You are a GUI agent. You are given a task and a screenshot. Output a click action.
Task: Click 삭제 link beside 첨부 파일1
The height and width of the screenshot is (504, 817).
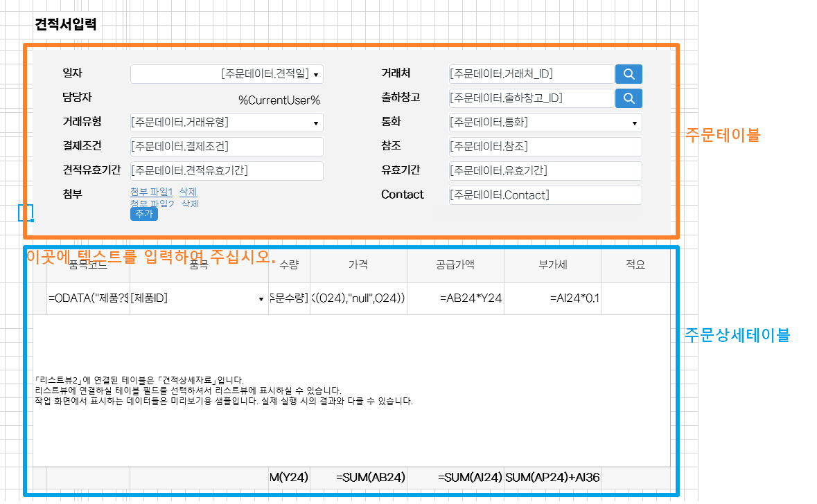point(188,192)
